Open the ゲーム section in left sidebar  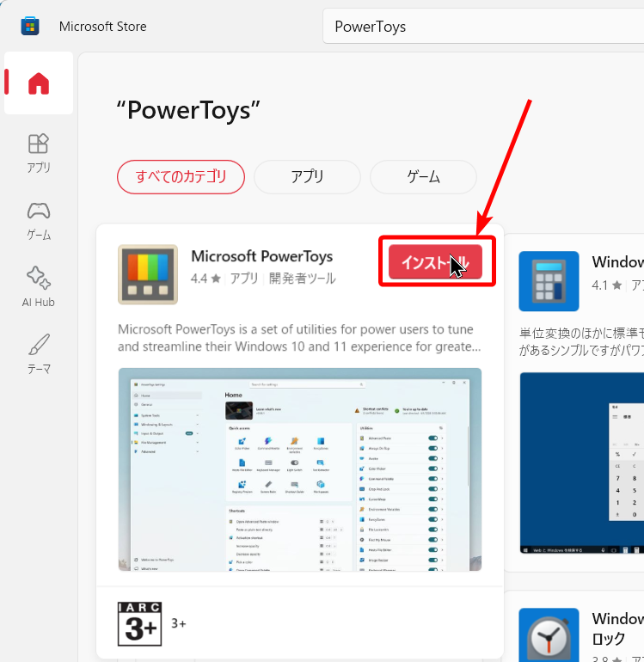coord(39,220)
